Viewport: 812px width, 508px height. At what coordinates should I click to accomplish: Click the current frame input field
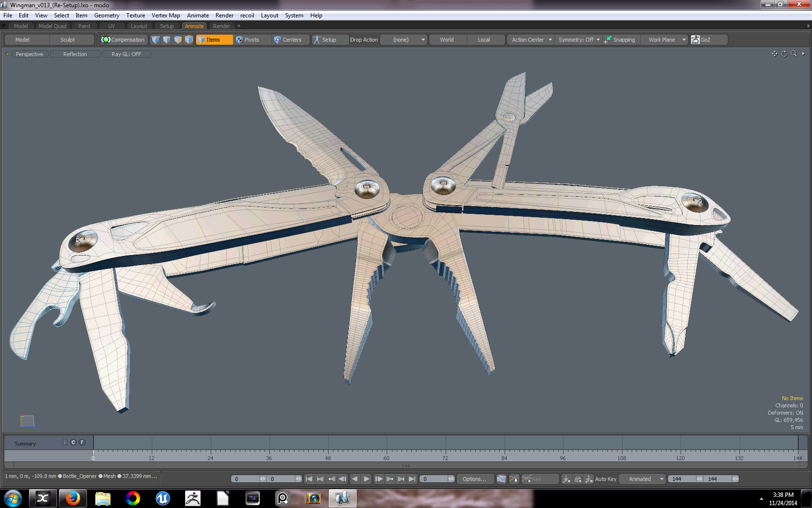436,479
